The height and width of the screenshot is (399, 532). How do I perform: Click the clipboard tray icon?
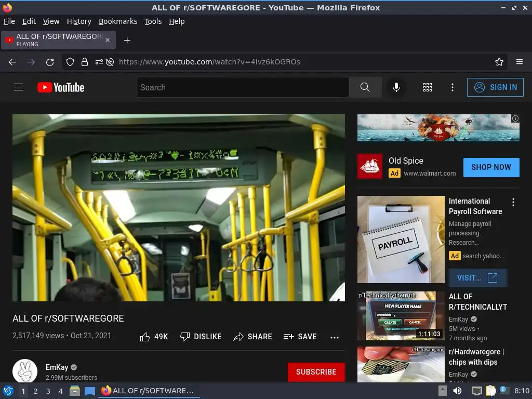pos(490,391)
